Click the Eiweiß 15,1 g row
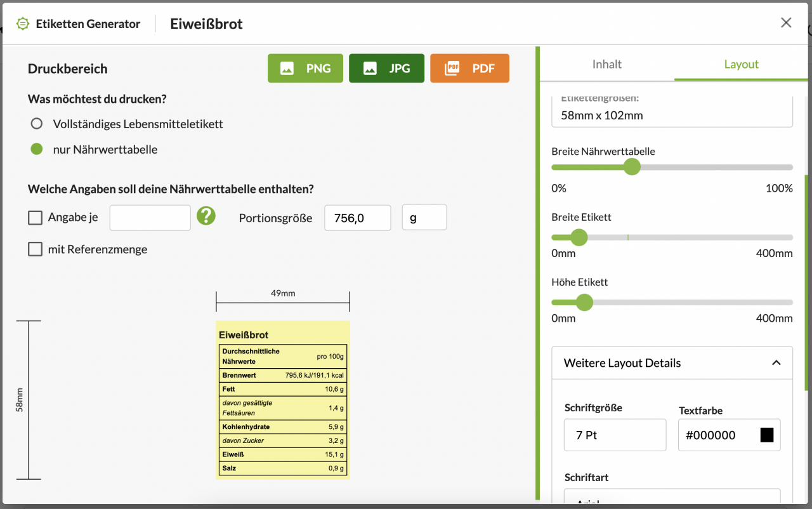 (x=283, y=454)
